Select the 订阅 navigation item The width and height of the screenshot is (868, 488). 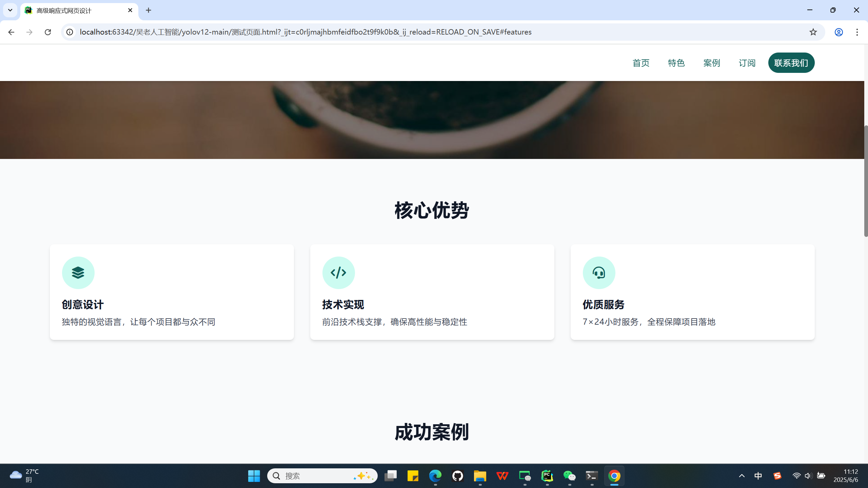(x=747, y=63)
